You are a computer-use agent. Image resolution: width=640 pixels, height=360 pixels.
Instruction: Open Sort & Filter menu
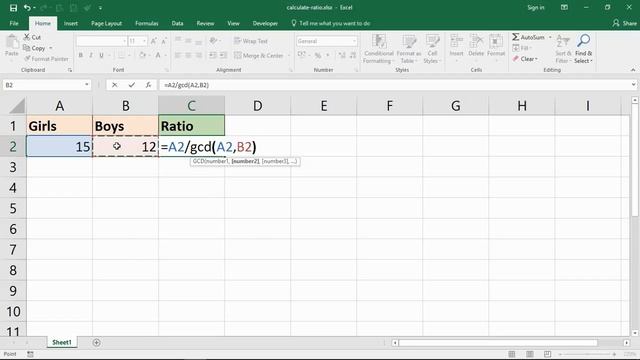563,49
